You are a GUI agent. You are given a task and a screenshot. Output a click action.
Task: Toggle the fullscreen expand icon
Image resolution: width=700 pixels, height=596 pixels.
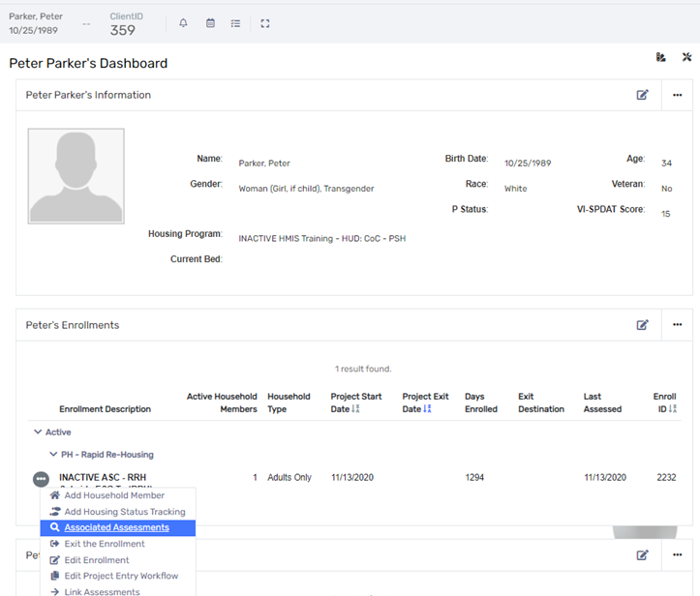tap(265, 23)
